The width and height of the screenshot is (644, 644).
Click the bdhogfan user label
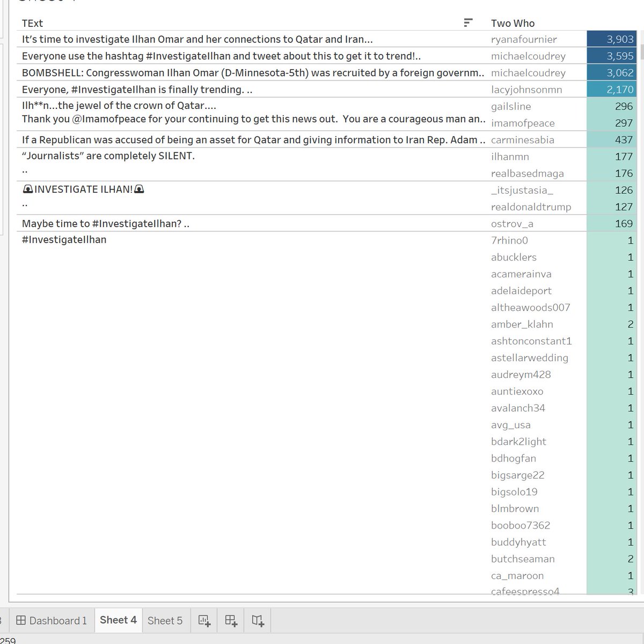(514, 458)
